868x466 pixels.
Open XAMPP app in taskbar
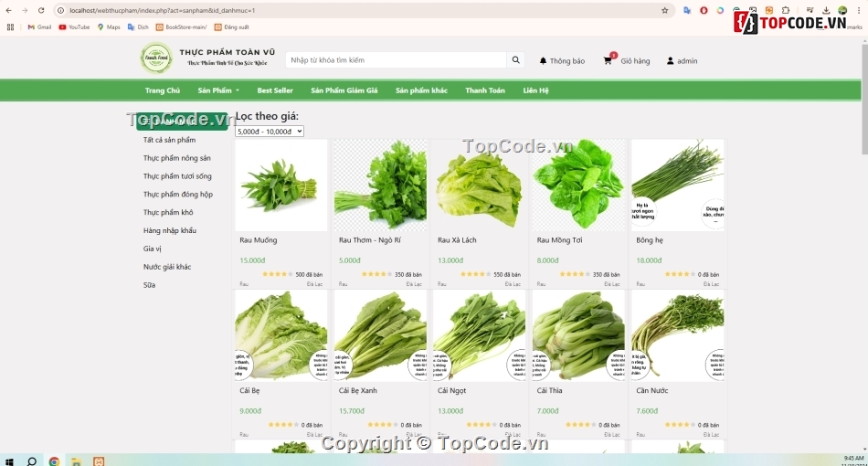click(x=99, y=461)
